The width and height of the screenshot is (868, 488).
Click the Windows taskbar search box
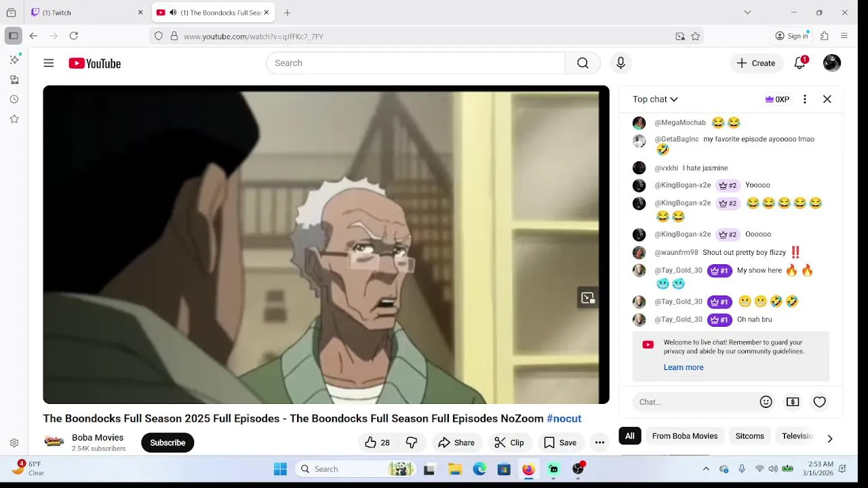click(x=356, y=469)
